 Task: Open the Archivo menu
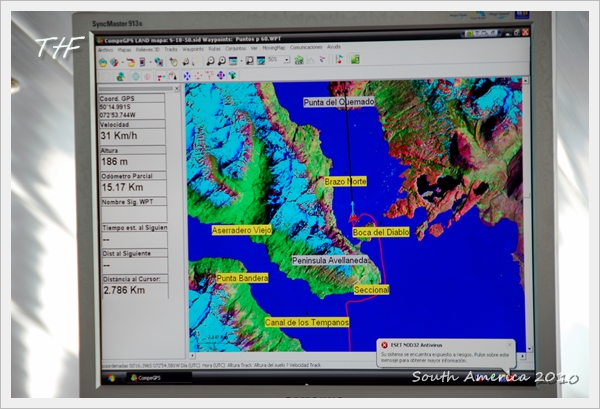coord(105,50)
